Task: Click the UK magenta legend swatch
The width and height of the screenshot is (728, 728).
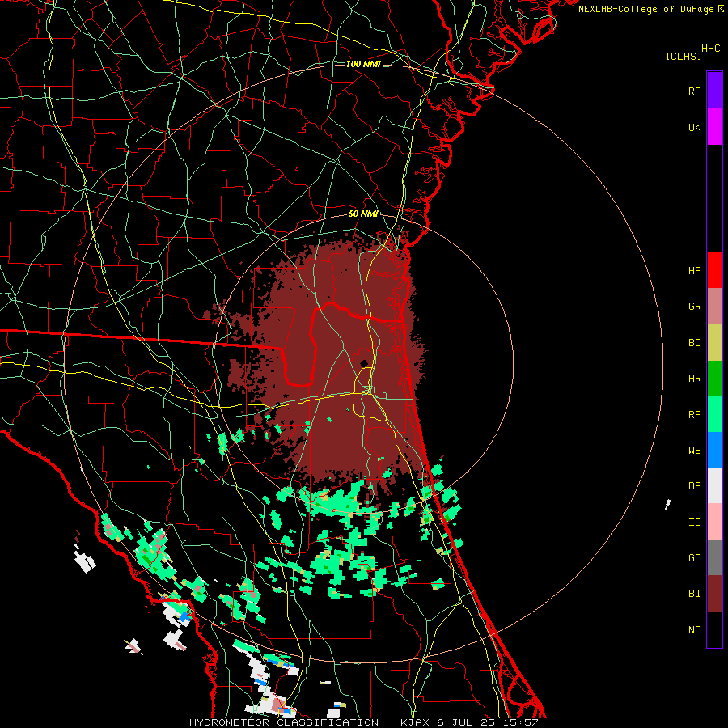Action: [714, 127]
